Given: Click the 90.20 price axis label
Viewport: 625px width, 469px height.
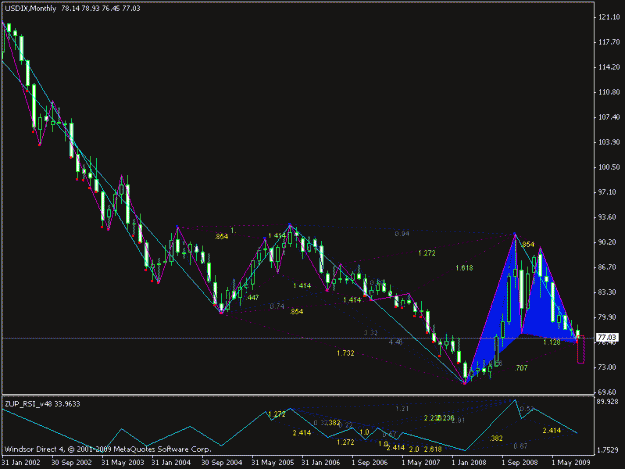Looking at the screenshot, I should [609, 242].
